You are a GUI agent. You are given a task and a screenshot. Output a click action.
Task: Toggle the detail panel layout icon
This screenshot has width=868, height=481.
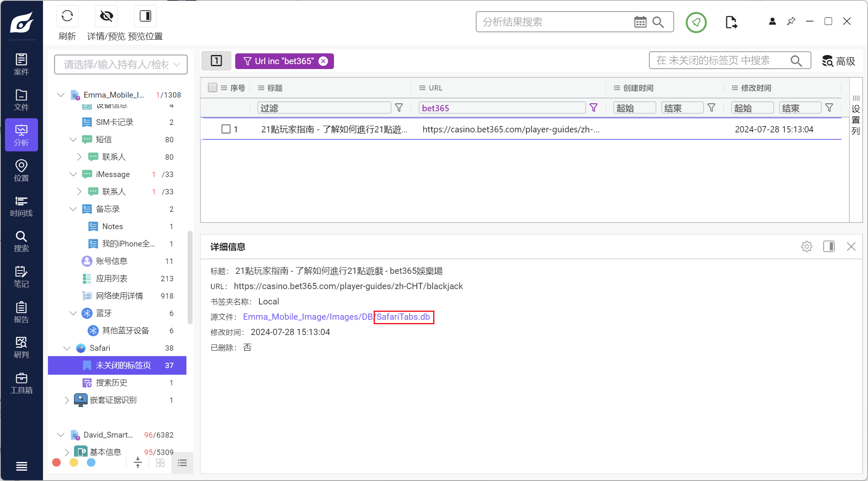(829, 246)
